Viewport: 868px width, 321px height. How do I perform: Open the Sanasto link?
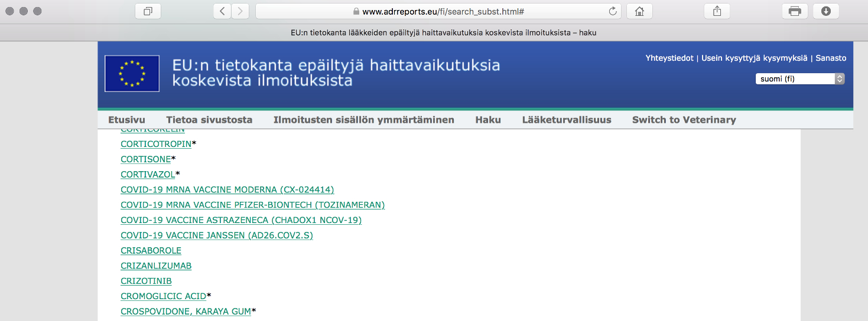tap(831, 58)
